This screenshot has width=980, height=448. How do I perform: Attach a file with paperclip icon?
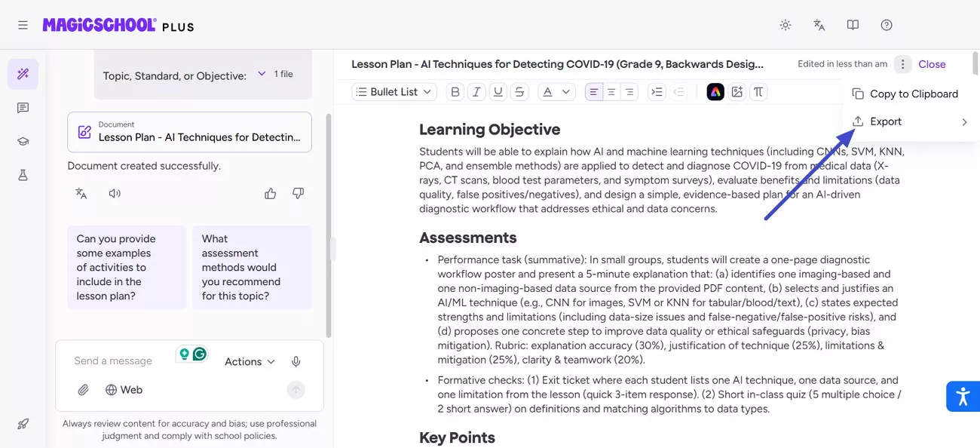pos(84,390)
